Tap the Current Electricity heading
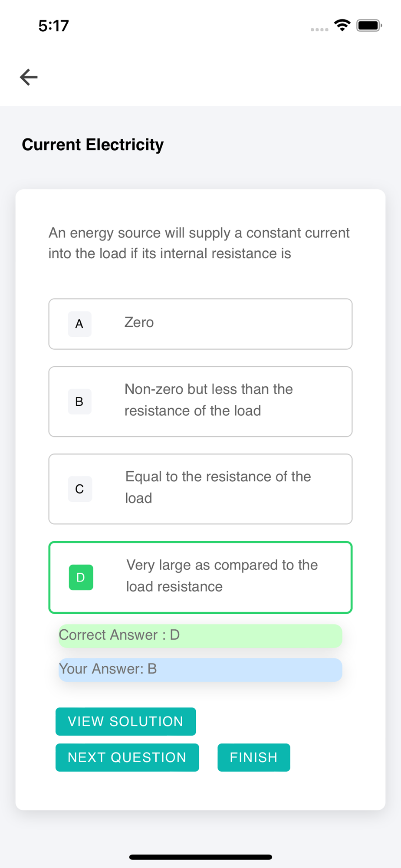 point(93,145)
